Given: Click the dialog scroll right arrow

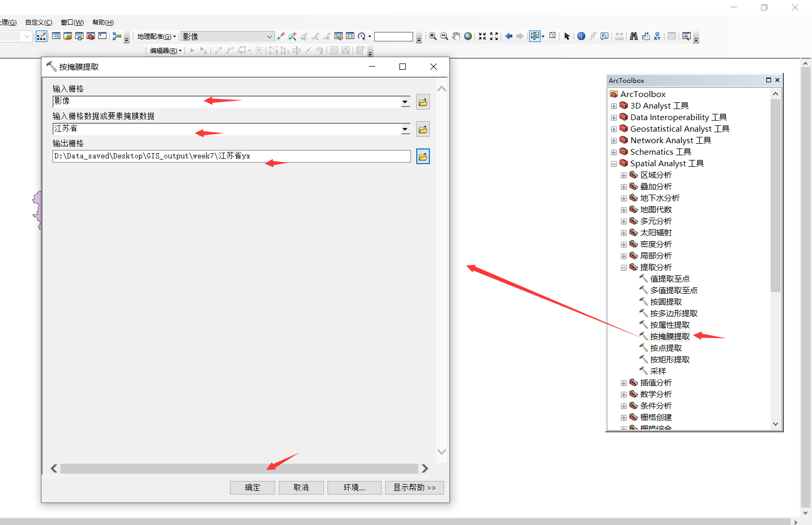Looking at the screenshot, I should [x=425, y=468].
